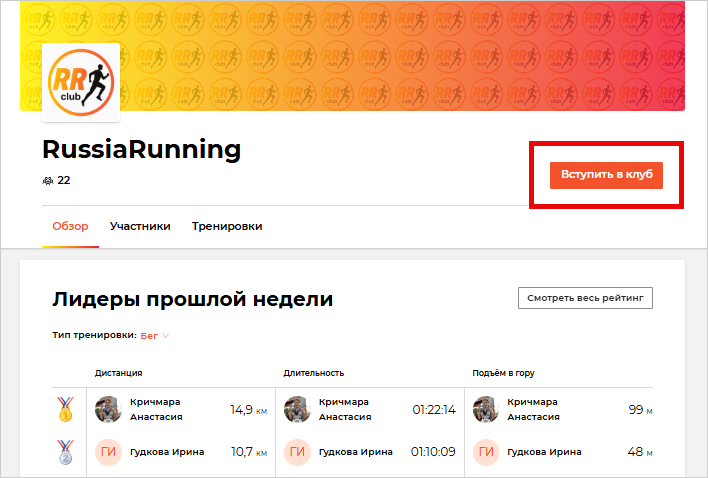Click the gold medal icon

tap(66, 409)
